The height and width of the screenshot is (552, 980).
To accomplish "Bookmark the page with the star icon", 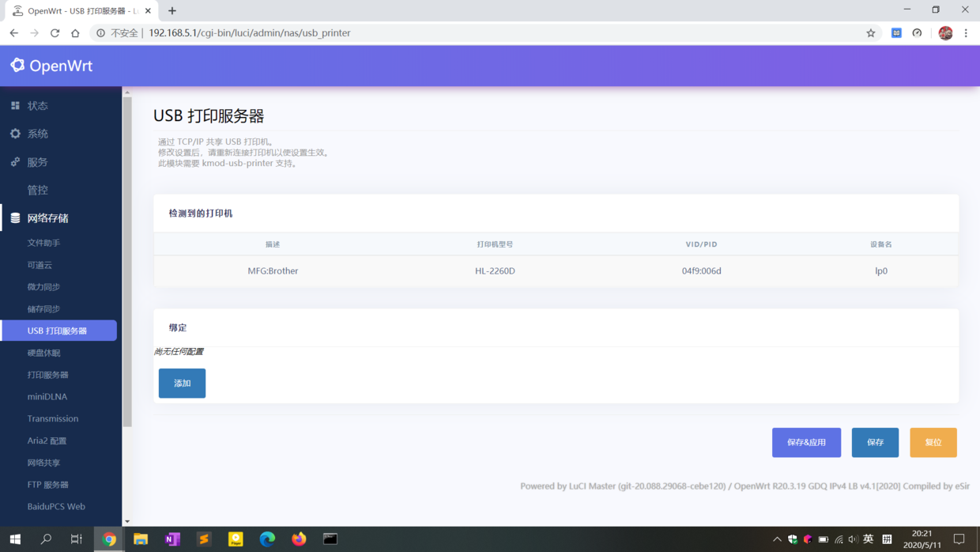I will click(x=870, y=33).
